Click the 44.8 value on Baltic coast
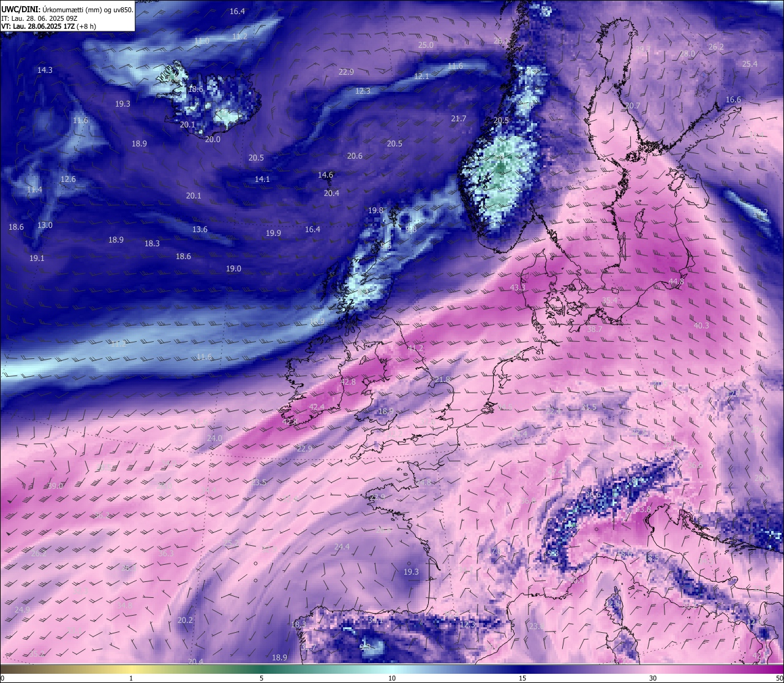This screenshot has width=784, height=683. pos(676,282)
